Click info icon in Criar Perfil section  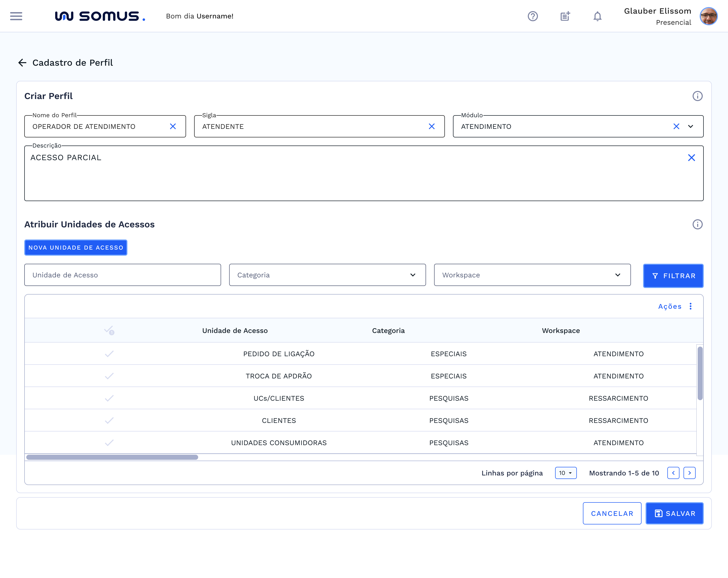697,96
